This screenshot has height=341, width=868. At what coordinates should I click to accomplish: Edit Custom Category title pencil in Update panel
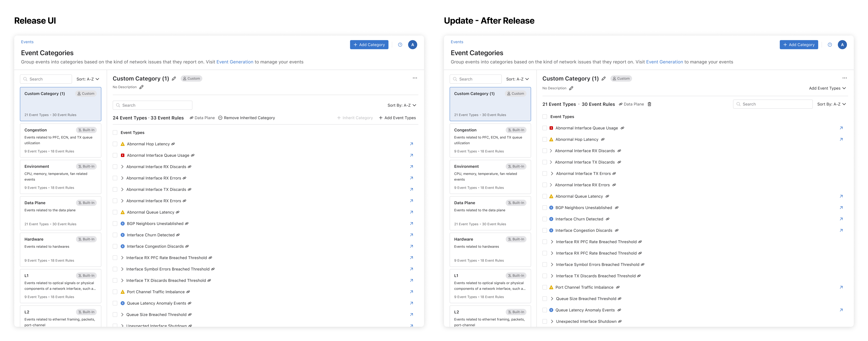[x=603, y=78]
